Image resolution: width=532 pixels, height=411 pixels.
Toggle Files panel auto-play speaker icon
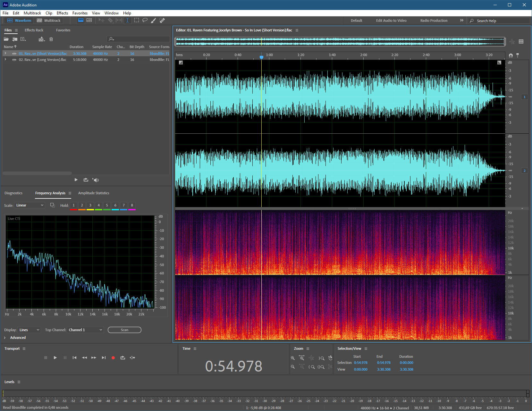pyautogui.click(x=96, y=180)
